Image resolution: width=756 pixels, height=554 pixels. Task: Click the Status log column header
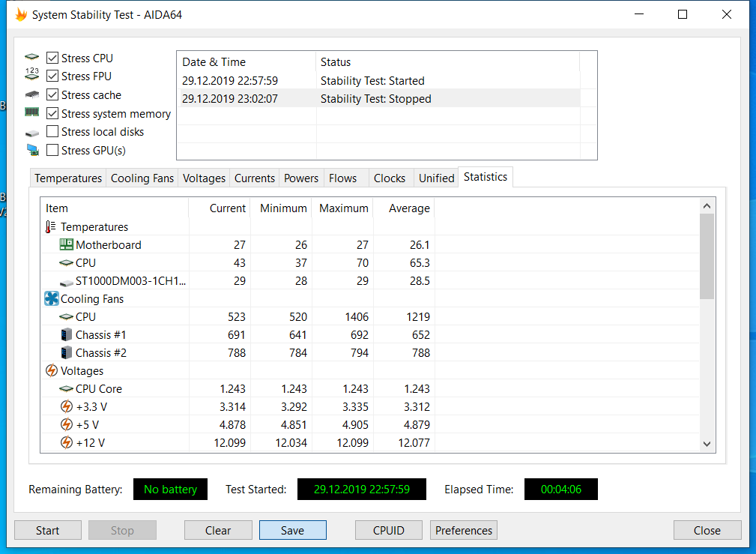448,61
